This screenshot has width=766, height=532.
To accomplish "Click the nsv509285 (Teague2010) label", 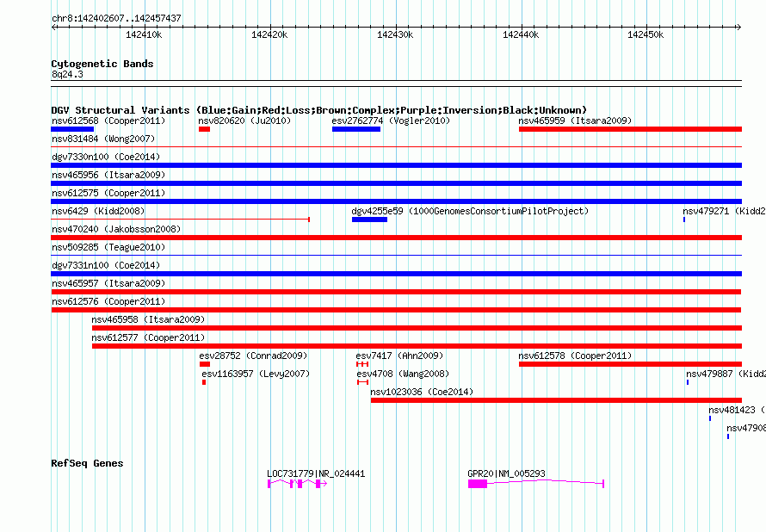I will [x=108, y=247].
